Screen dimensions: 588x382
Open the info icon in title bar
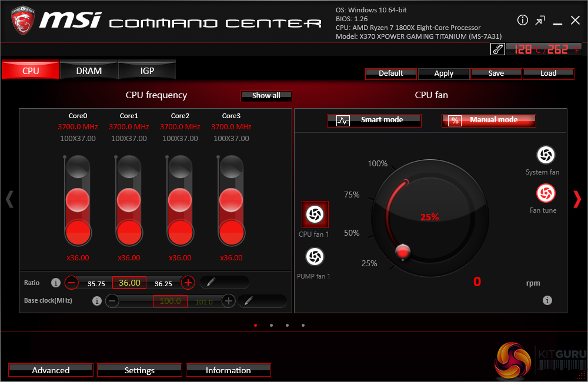pos(522,20)
